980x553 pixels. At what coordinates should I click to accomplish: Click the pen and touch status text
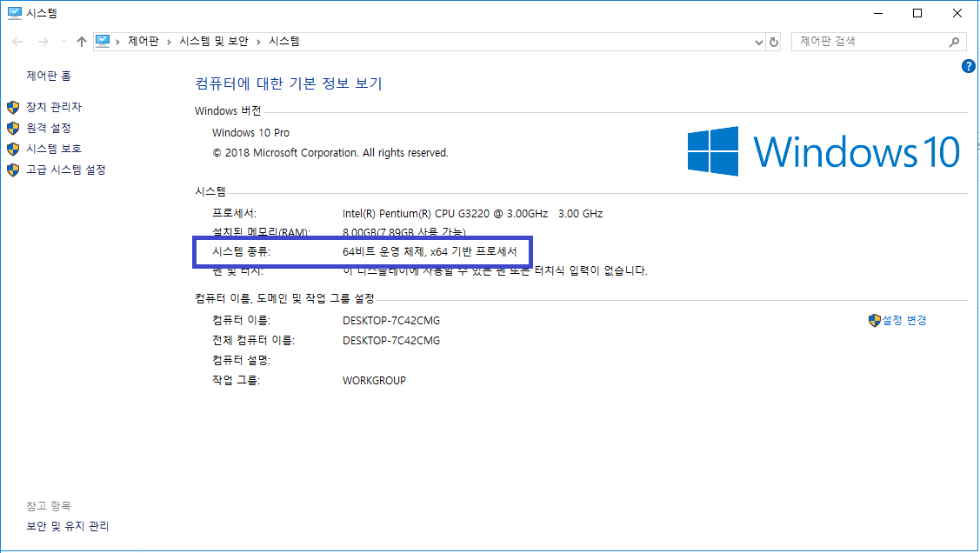point(495,270)
